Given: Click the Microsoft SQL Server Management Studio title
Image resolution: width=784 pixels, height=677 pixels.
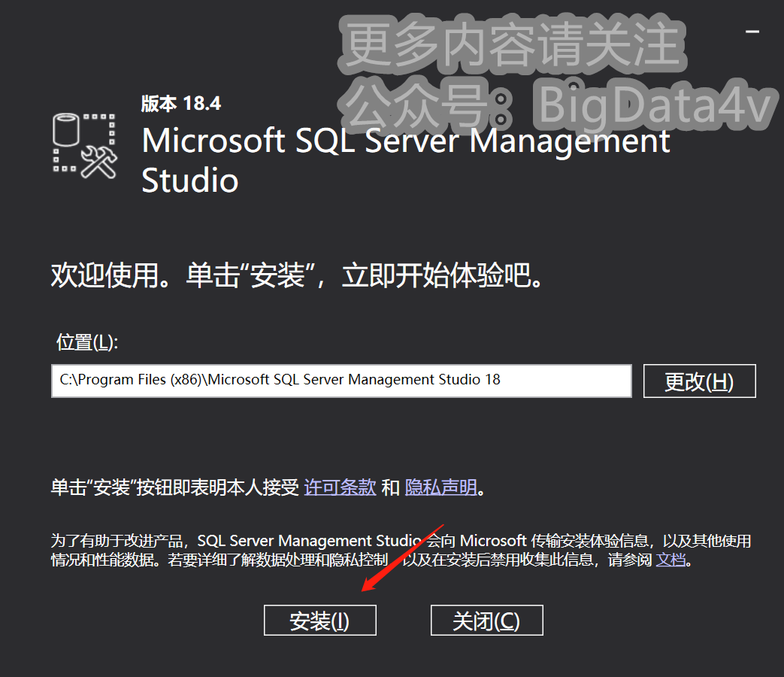Looking at the screenshot, I should pyautogui.click(x=405, y=160).
